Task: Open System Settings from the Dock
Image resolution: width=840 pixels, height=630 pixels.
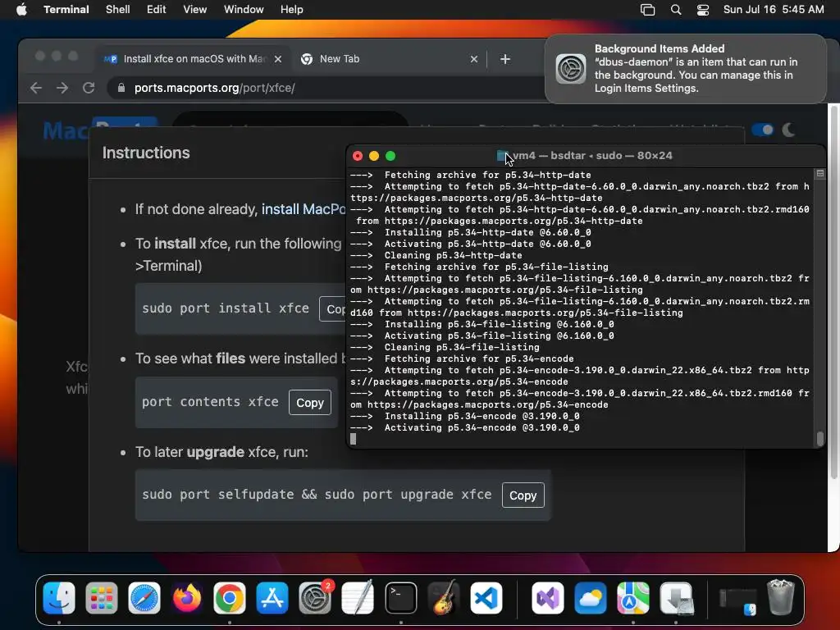Action: coord(315,598)
